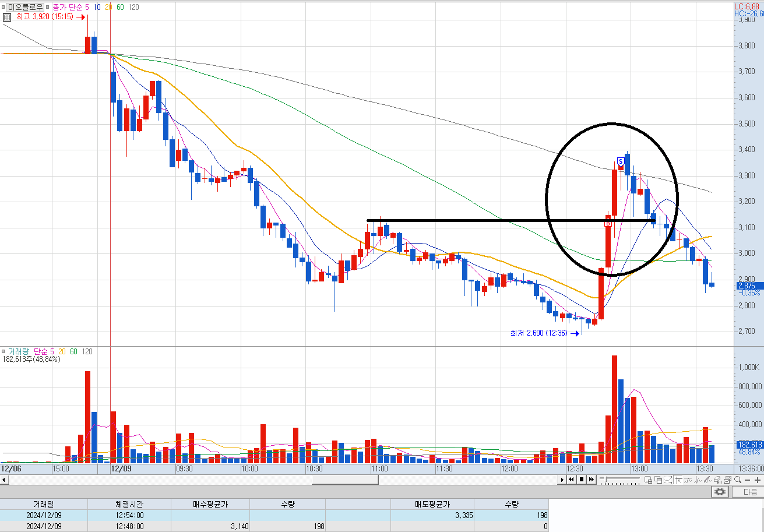Select volume average period 60

point(73,351)
